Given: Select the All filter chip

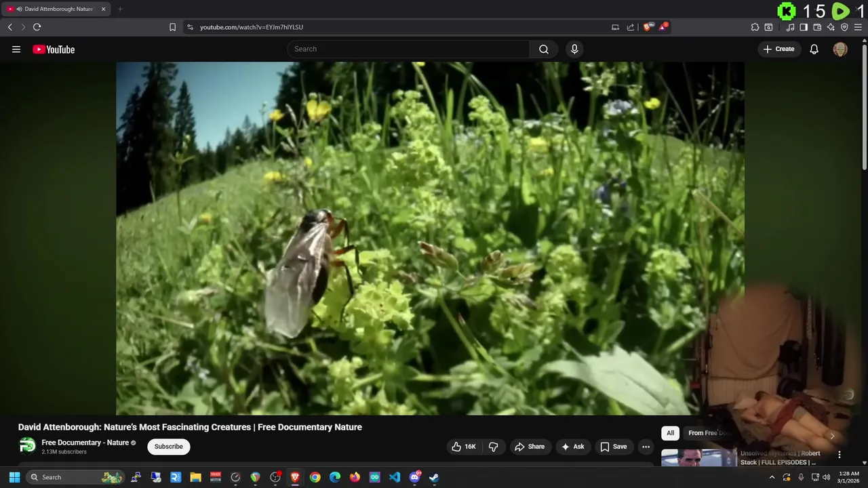Looking at the screenshot, I should coord(670,433).
